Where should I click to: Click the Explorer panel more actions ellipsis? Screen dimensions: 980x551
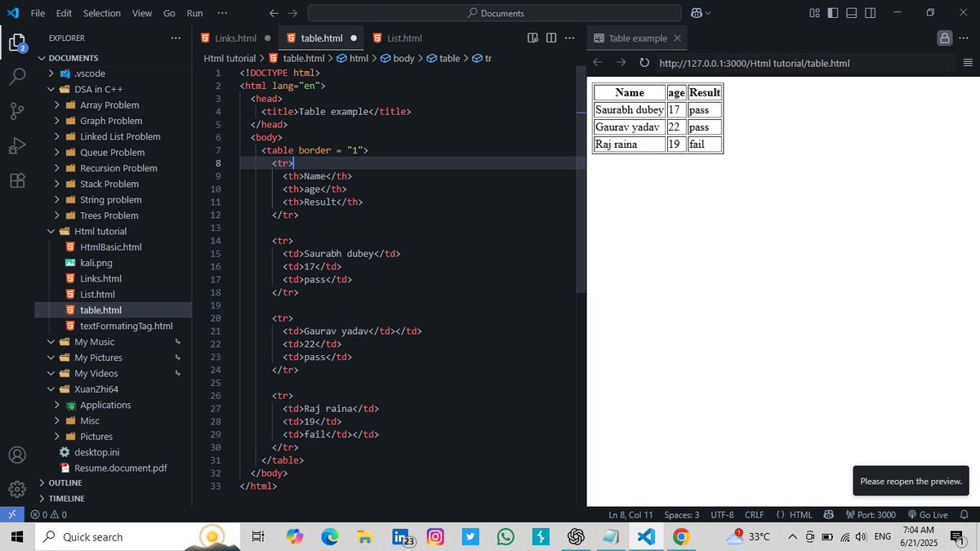pos(176,38)
